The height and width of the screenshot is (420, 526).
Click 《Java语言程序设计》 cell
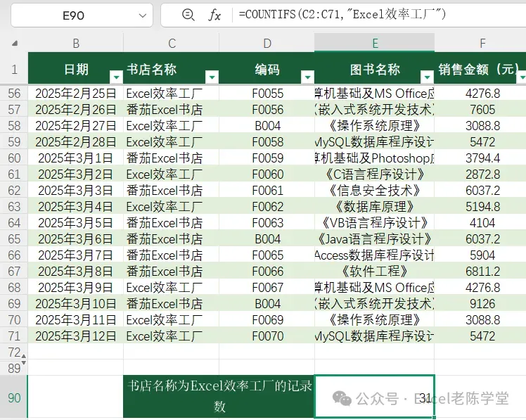tap(375, 239)
